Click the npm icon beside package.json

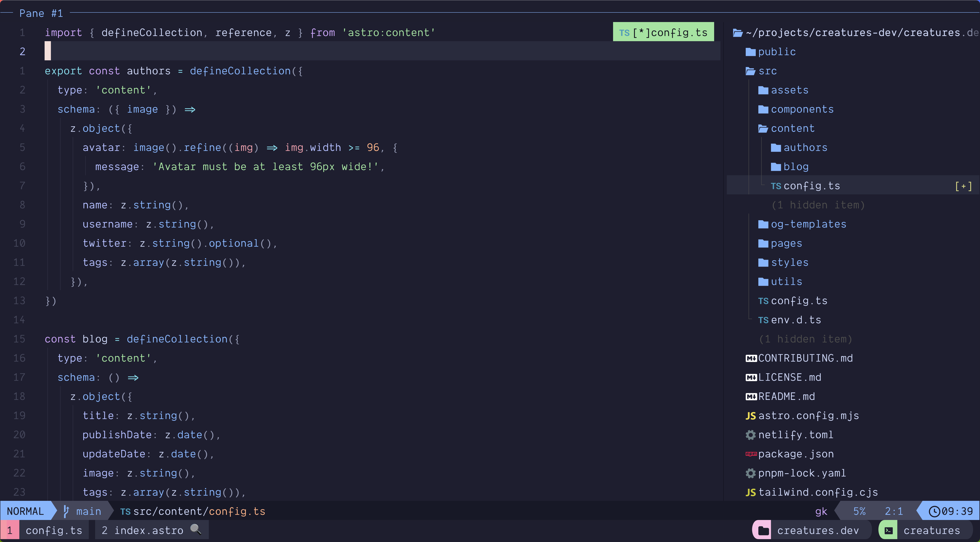751,454
